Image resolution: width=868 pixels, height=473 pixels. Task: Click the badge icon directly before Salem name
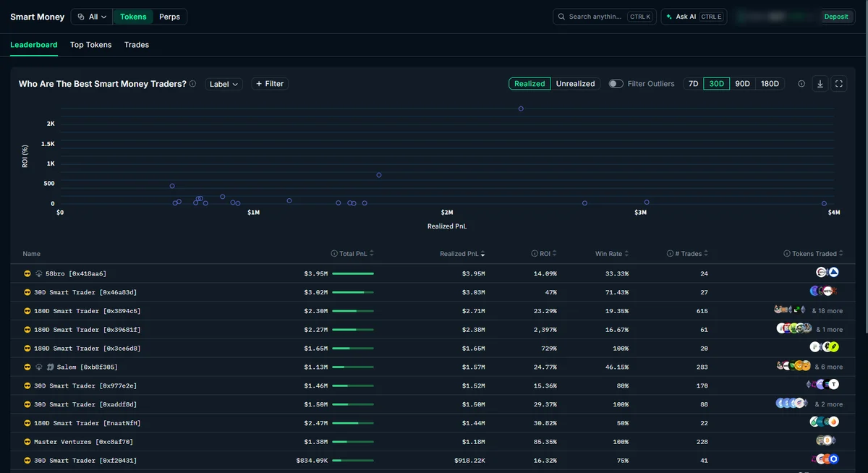50,367
